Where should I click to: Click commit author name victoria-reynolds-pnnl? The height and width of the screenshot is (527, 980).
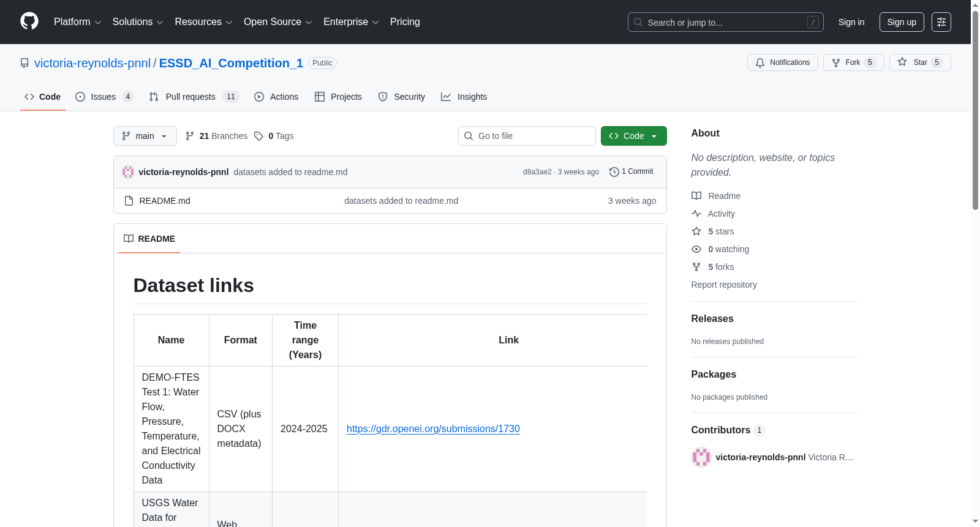click(184, 172)
